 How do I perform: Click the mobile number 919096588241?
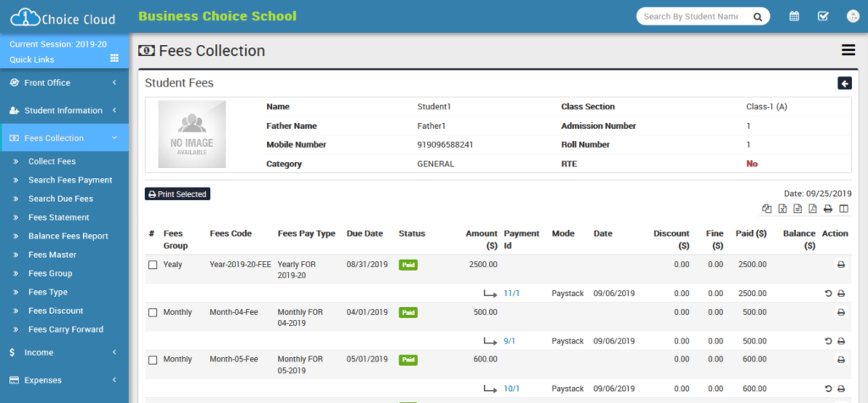click(x=445, y=145)
